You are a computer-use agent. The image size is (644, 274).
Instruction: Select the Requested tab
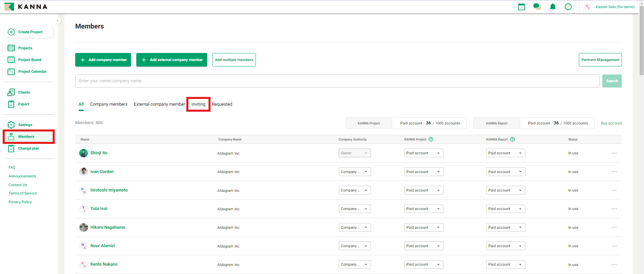coord(222,104)
